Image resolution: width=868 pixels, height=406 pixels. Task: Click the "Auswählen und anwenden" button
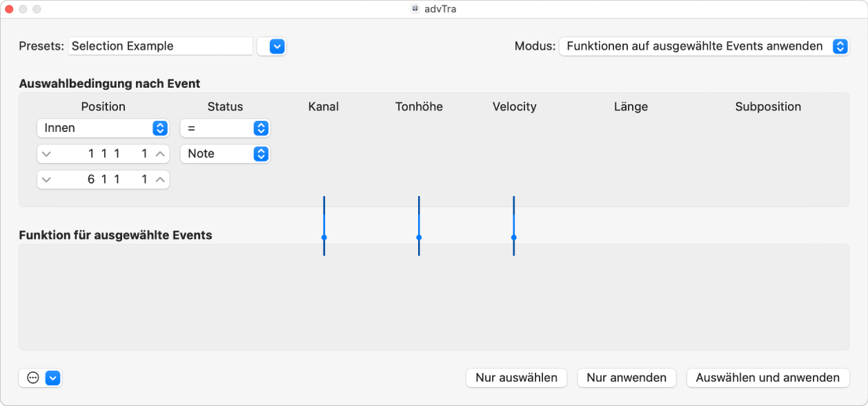(767, 378)
